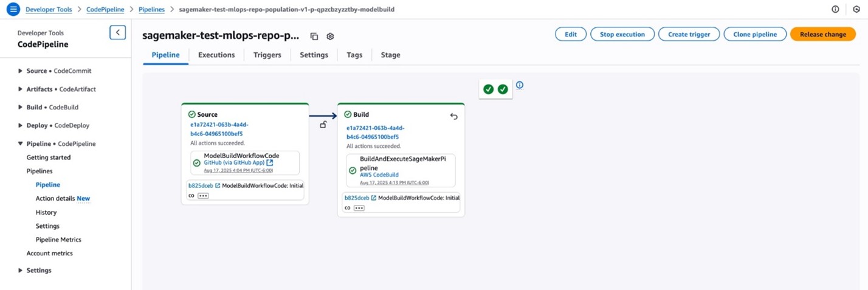Click BuildAndExecuteSageMakerPipeline action name

coord(403,164)
